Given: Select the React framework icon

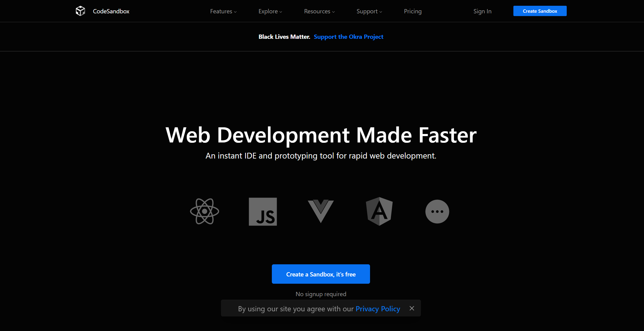Looking at the screenshot, I should (205, 212).
